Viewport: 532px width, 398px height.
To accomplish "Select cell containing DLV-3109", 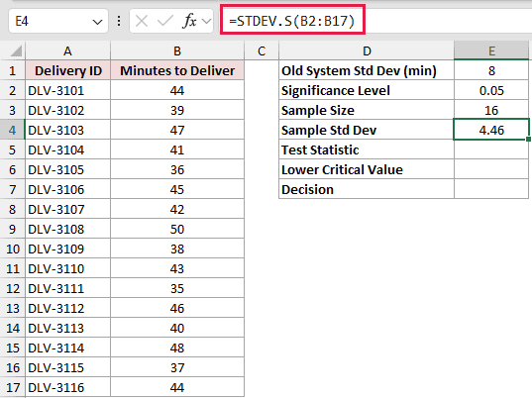I will coord(67,249).
